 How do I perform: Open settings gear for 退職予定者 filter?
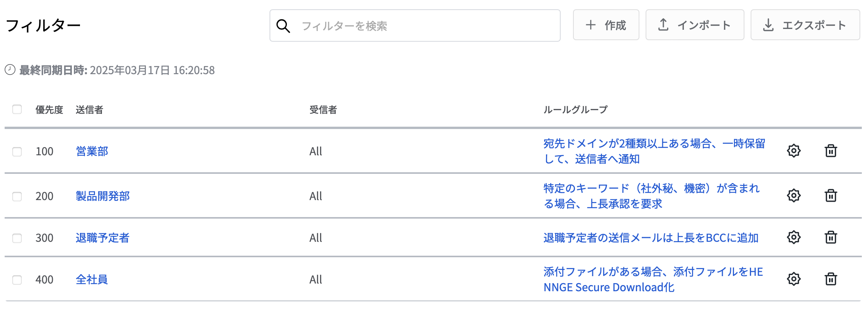[x=793, y=237]
